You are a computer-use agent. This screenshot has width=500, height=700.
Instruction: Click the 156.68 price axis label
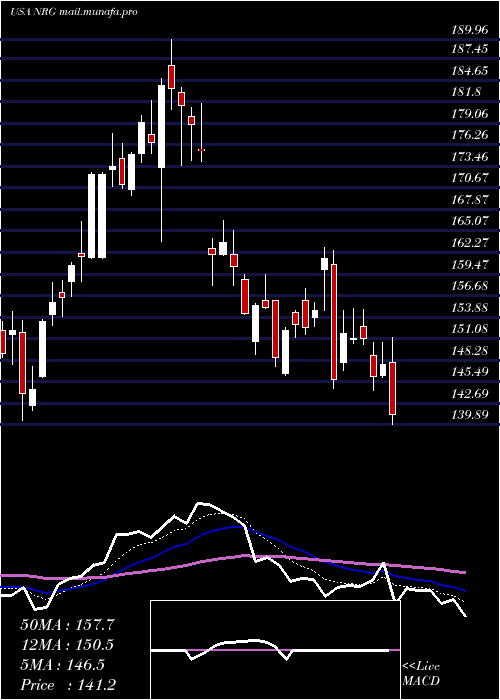click(469, 285)
